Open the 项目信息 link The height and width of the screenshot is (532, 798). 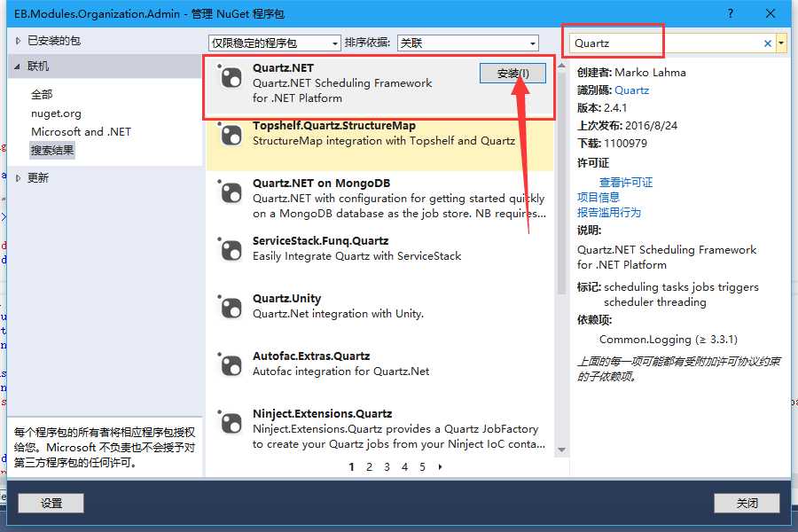tap(598, 198)
